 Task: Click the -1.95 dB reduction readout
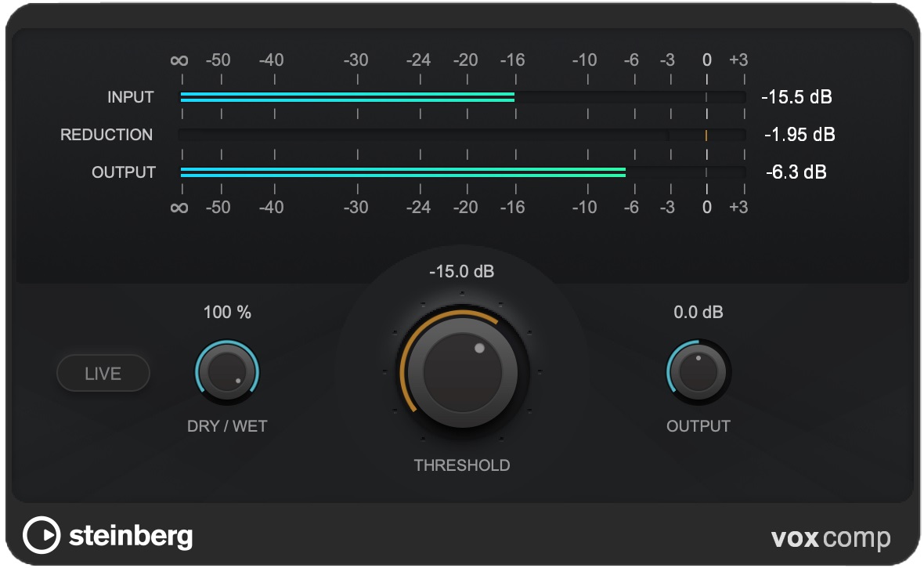pos(799,135)
